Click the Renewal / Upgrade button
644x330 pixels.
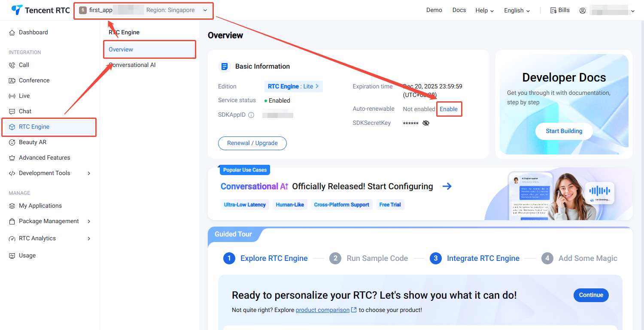click(252, 143)
